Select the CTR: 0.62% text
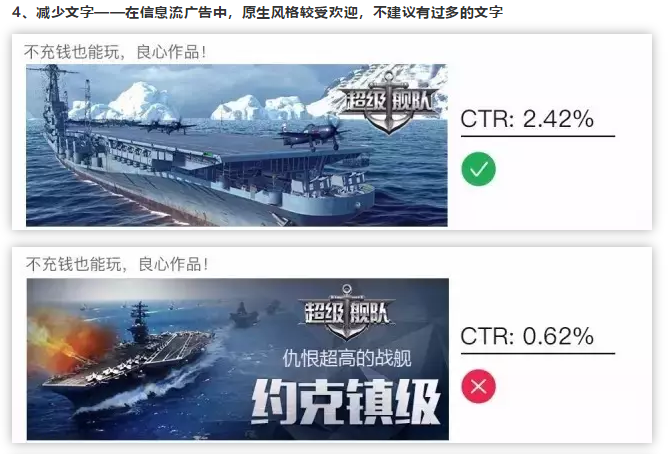 (527, 336)
